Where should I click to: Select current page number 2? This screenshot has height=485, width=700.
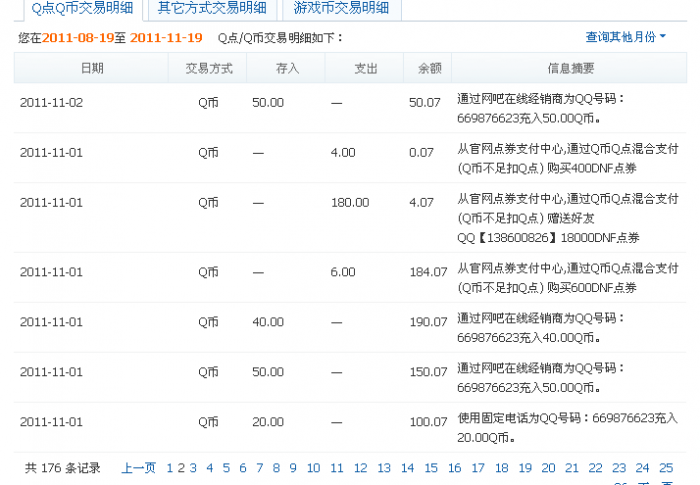(x=181, y=468)
